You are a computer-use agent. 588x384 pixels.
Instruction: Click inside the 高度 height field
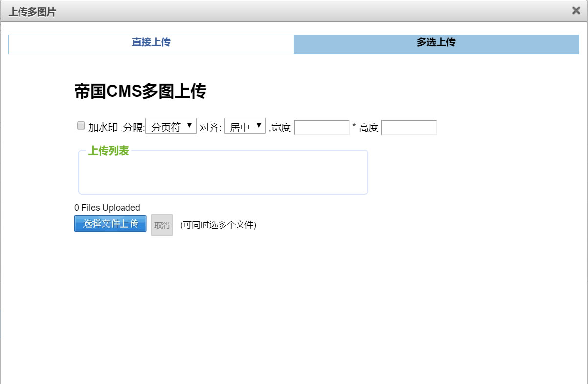(409, 127)
